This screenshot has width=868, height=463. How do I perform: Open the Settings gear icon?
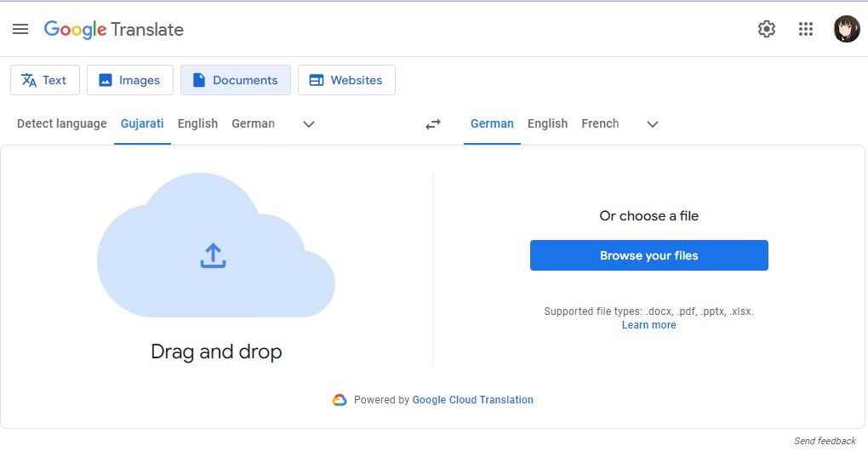[766, 29]
